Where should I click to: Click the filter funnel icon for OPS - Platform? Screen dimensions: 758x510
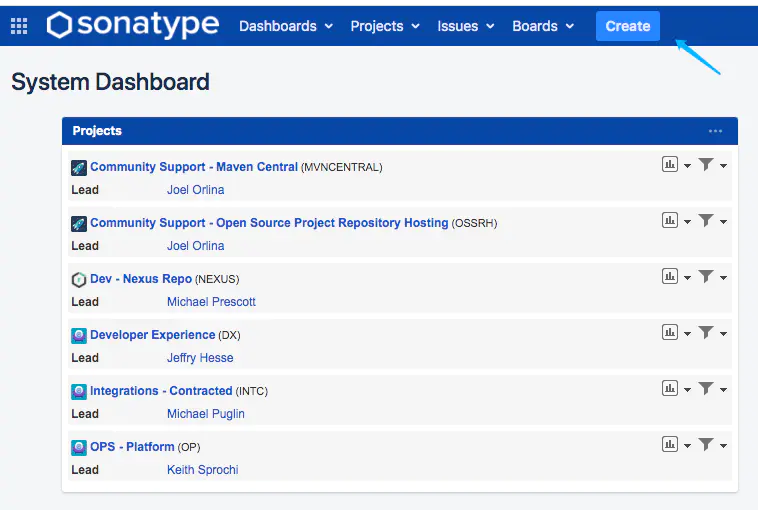click(706, 444)
